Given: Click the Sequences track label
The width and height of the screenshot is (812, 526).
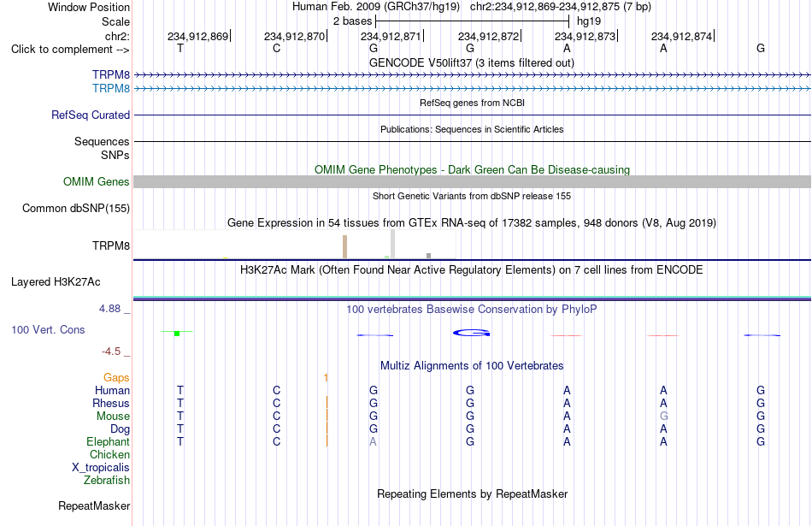Looking at the screenshot, I should click(102, 141).
